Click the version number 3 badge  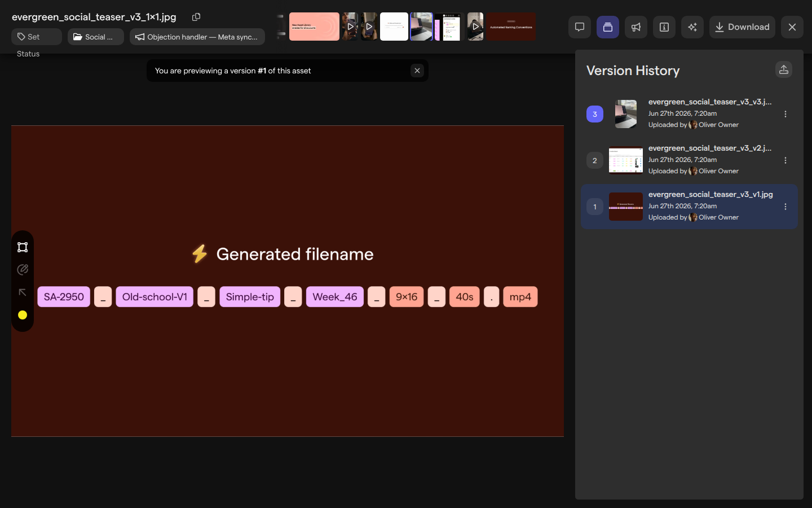pyautogui.click(x=595, y=114)
